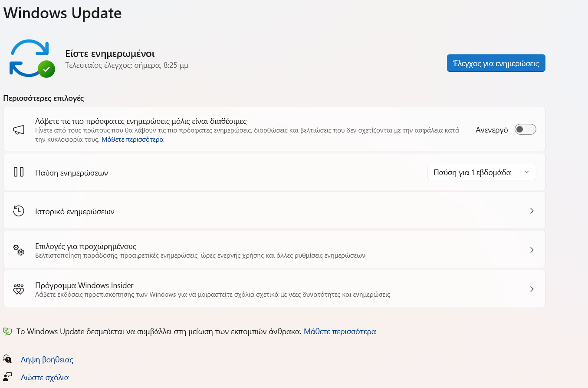Click the Παύση ενημερώσεων label
This screenshot has width=588, height=388.
click(72, 173)
